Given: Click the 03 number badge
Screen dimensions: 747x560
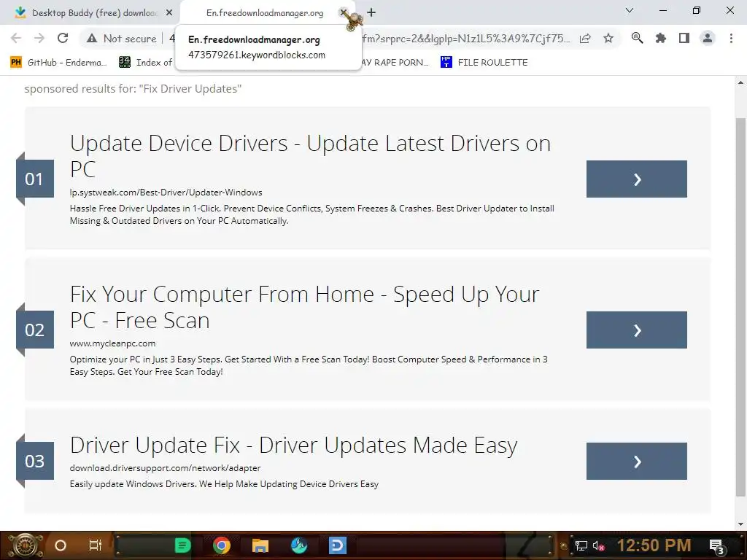Looking at the screenshot, I should (x=35, y=461).
